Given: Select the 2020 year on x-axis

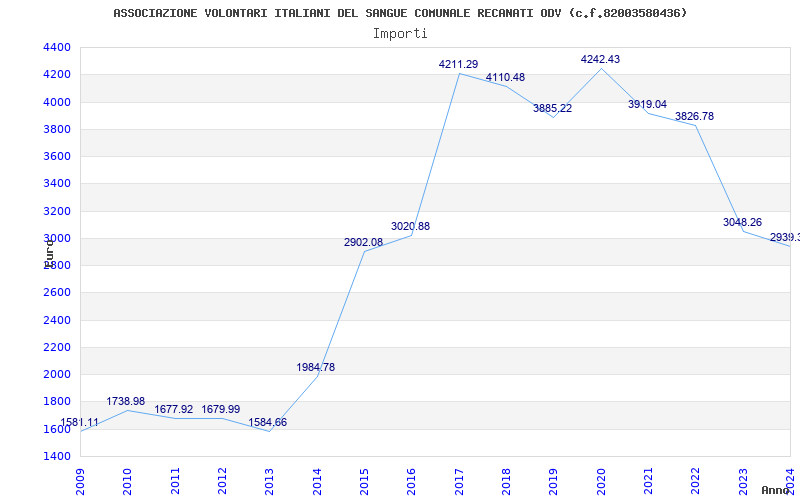Looking at the screenshot, I should pyautogui.click(x=601, y=480).
